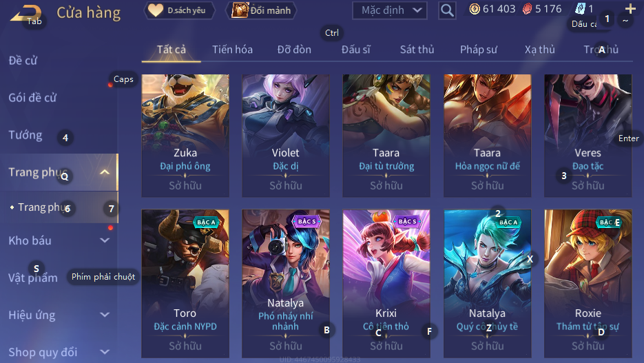The height and width of the screenshot is (363, 644).
Task: Open Gói đề cử sidebar entry
Action: pos(32,98)
